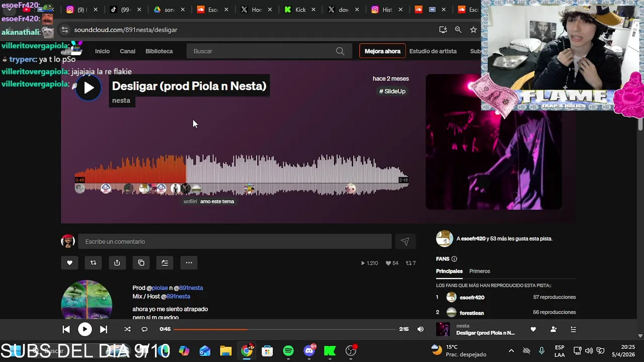Mute with the volume speaker icon

[x=421, y=329]
